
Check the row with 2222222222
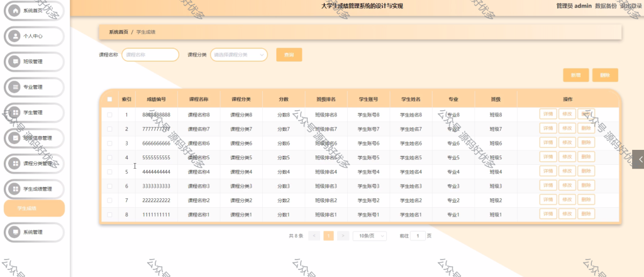pos(109,201)
